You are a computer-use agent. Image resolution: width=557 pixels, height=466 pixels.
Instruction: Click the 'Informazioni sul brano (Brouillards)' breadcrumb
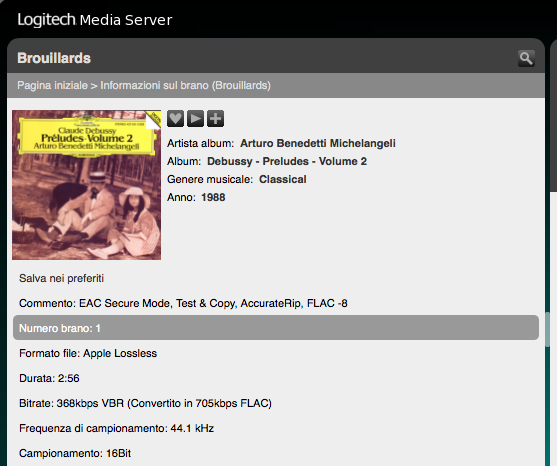(x=185, y=85)
